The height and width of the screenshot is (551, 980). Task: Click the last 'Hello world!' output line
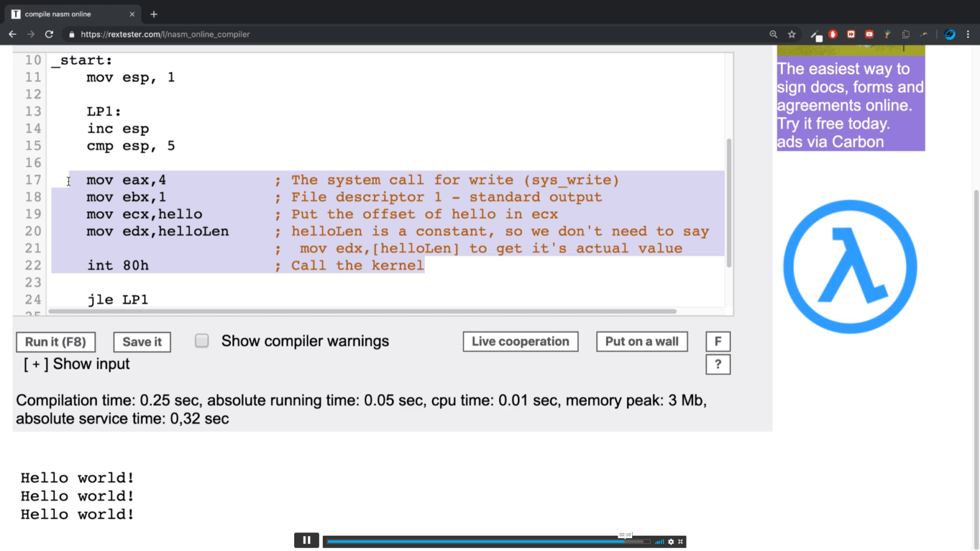pos(77,514)
